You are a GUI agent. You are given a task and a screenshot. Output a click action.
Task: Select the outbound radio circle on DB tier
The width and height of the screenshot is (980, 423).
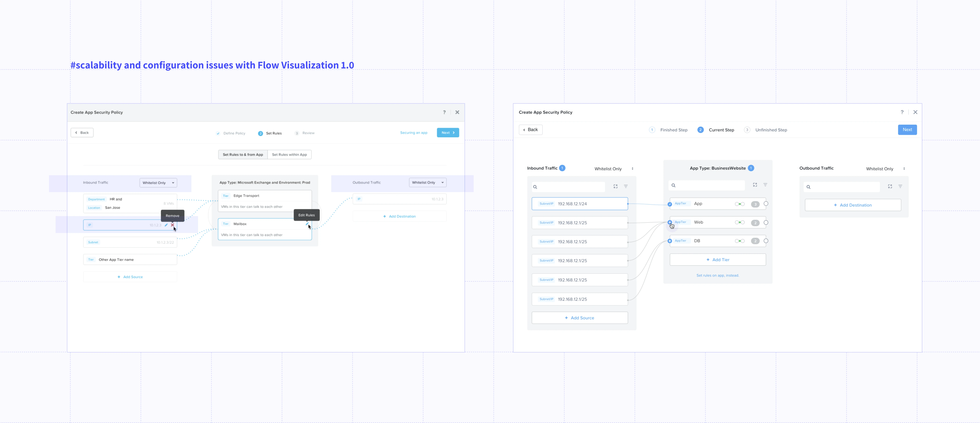766,241
